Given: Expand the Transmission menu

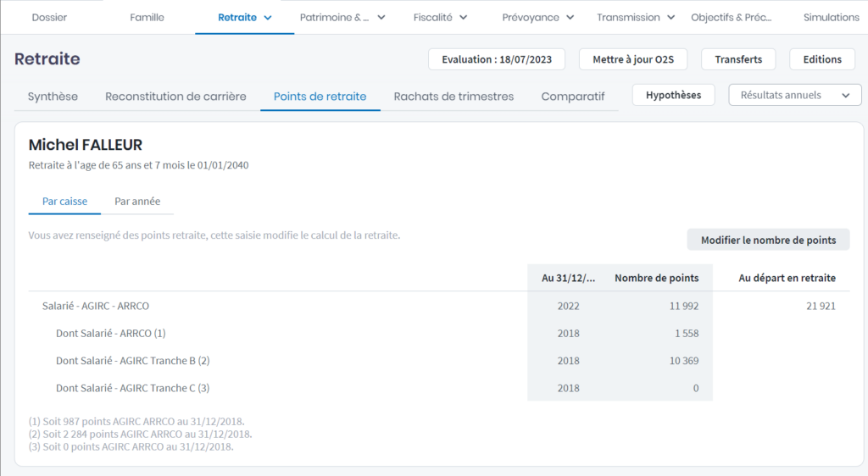Looking at the screenshot, I should point(636,17).
